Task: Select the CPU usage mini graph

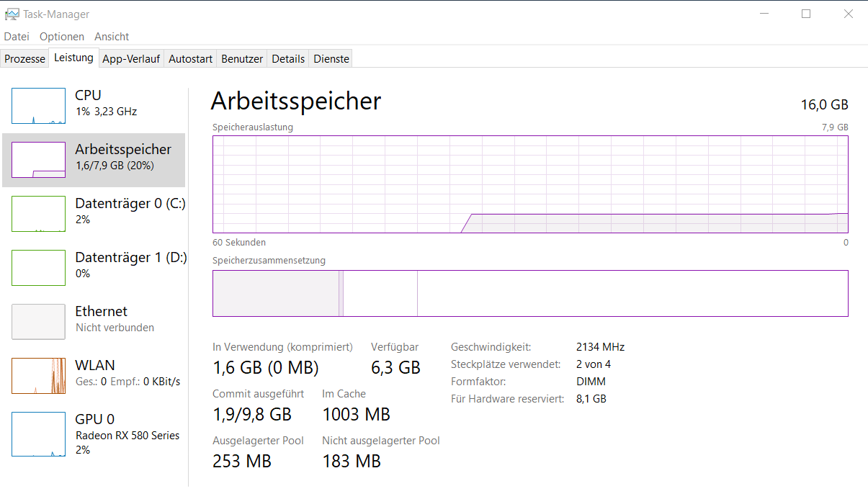Action: pyautogui.click(x=38, y=106)
